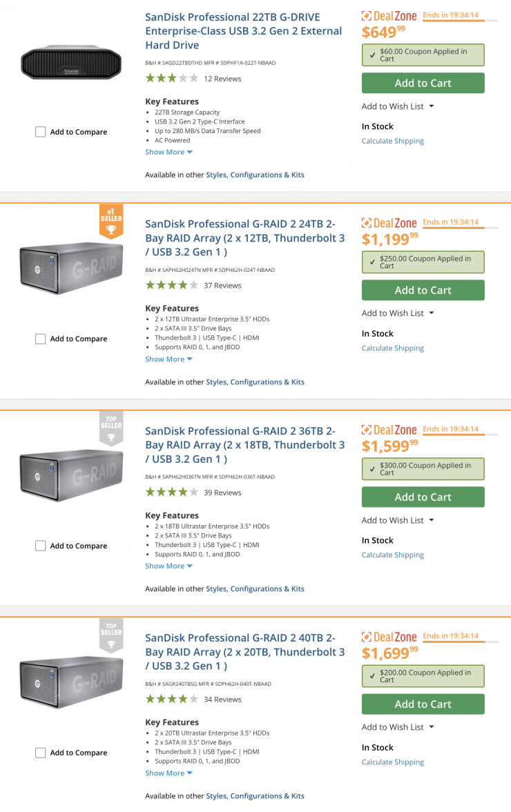The image size is (511, 812).
Task: Check Add to Compare for 24TB G-RAID
Action: pyautogui.click(x=41, y=339)
